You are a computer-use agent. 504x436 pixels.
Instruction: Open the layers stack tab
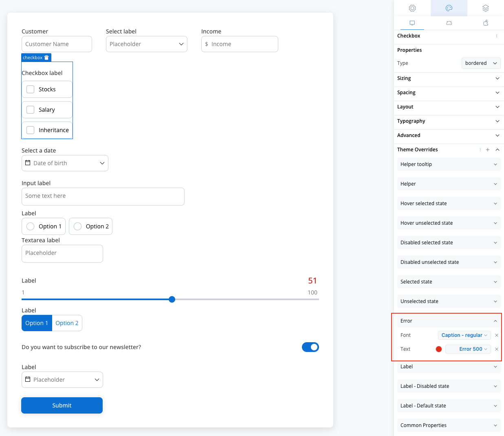[485, 8]
